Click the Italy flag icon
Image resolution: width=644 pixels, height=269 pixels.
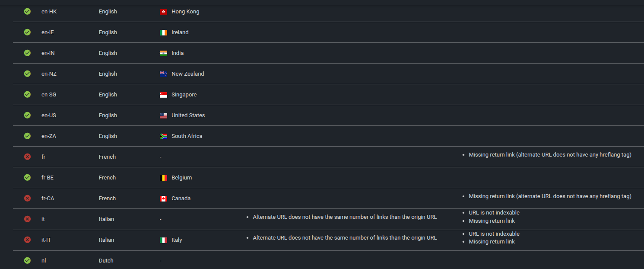coord(163,240)
